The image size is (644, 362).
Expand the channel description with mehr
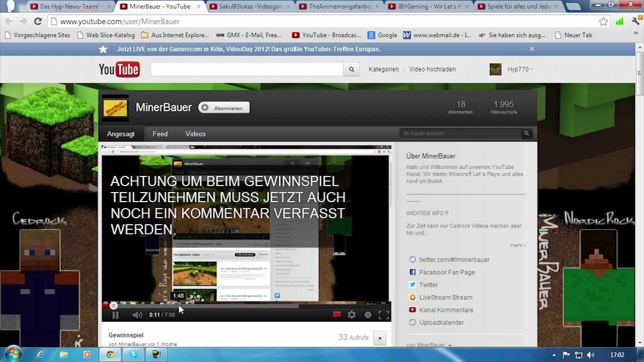(518, 245)
